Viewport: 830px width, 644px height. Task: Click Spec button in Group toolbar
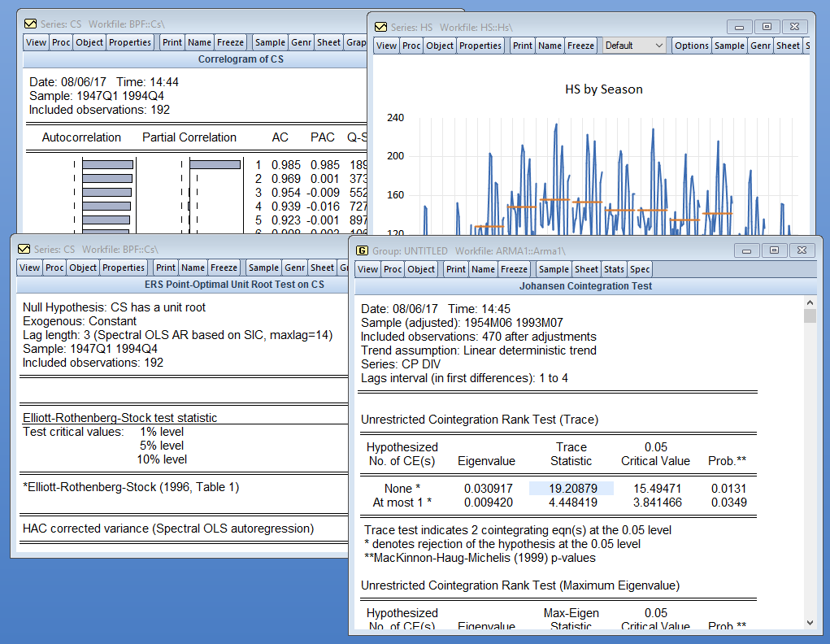pos(640,269)
